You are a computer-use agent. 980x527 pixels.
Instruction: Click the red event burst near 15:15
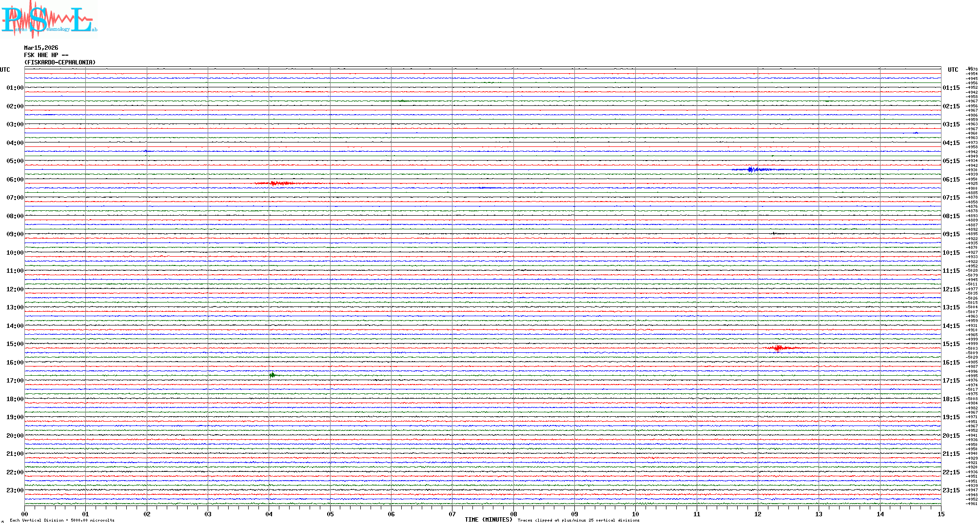779,348
